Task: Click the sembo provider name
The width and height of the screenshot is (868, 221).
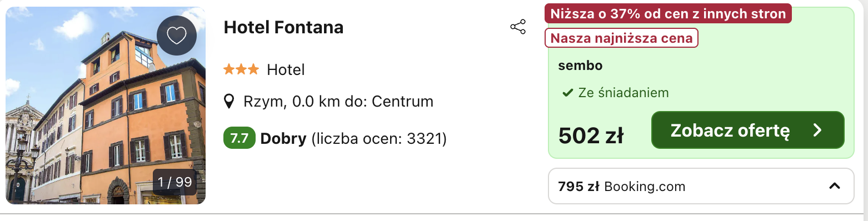Action: 580,66
